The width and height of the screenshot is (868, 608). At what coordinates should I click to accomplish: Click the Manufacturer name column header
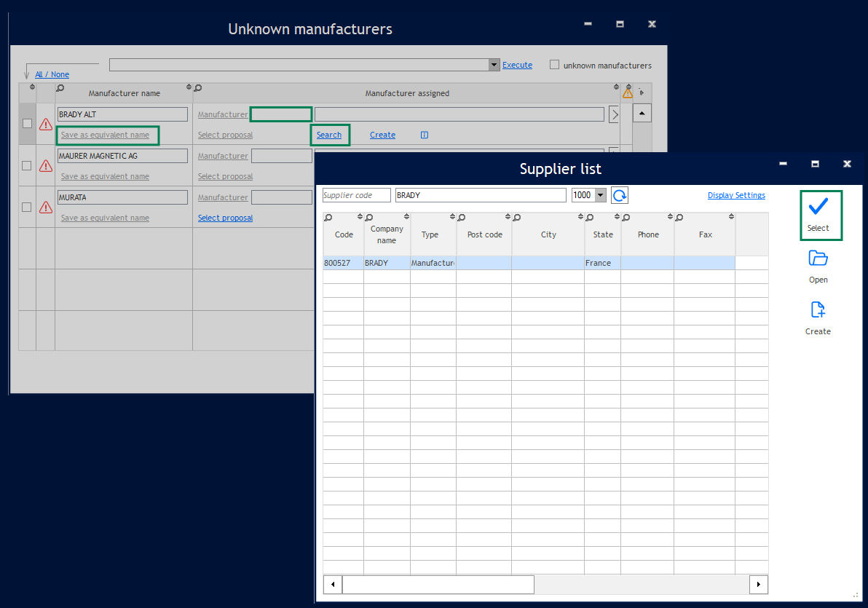[x=124, y=93]
